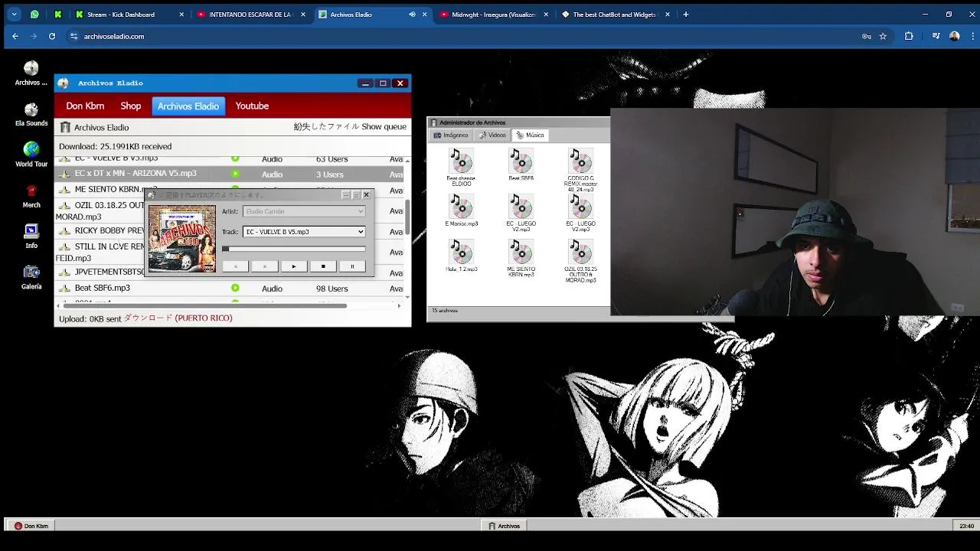Stop playback in the player popup
This screenshot has width=980, height=551.
click(323, 266)
